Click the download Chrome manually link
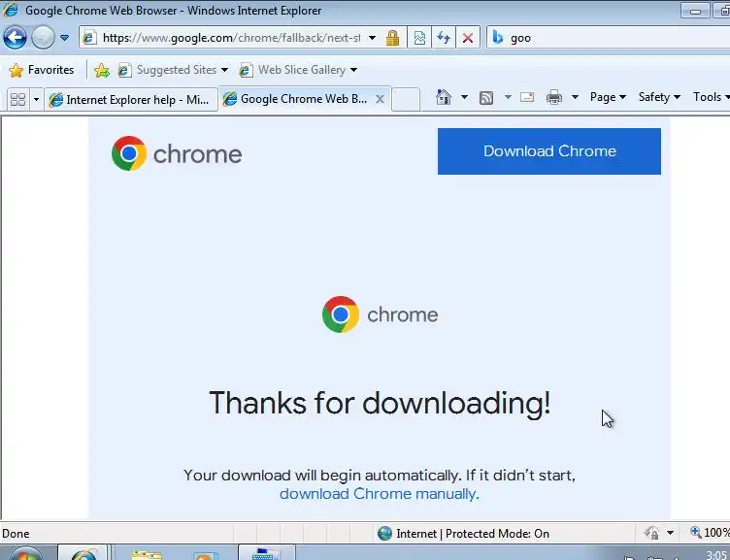The width and height of the screenshot is (730, 560). click(x=379, y=493)
